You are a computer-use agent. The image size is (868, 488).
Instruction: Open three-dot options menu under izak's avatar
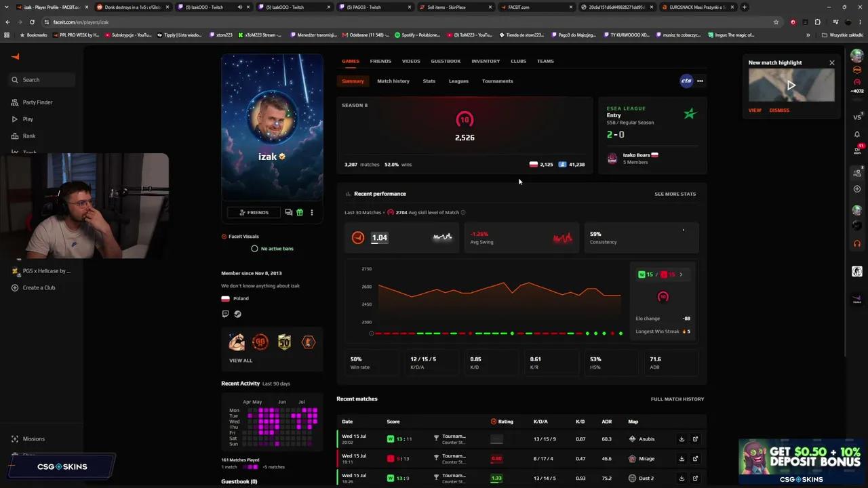point(312,212)
